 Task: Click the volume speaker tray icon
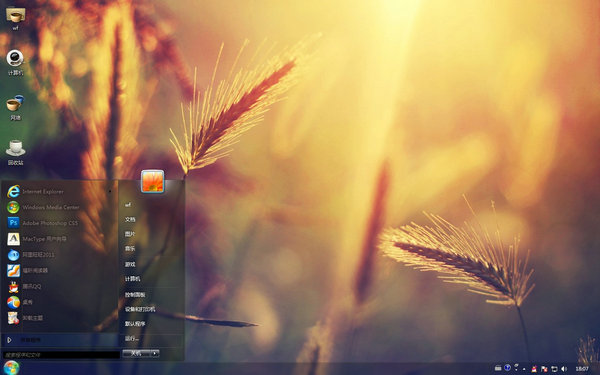click(564, 369)
